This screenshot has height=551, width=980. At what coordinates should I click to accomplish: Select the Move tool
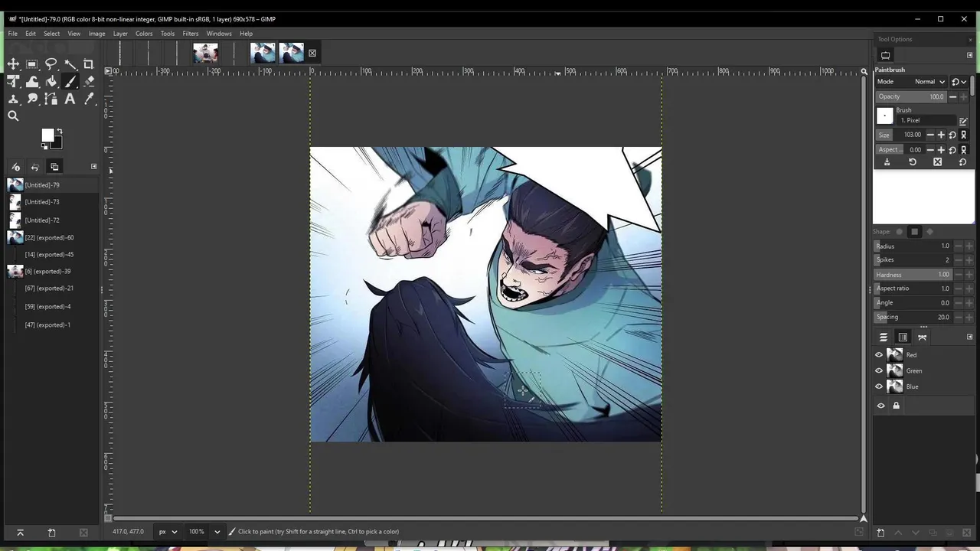[13, 64]
